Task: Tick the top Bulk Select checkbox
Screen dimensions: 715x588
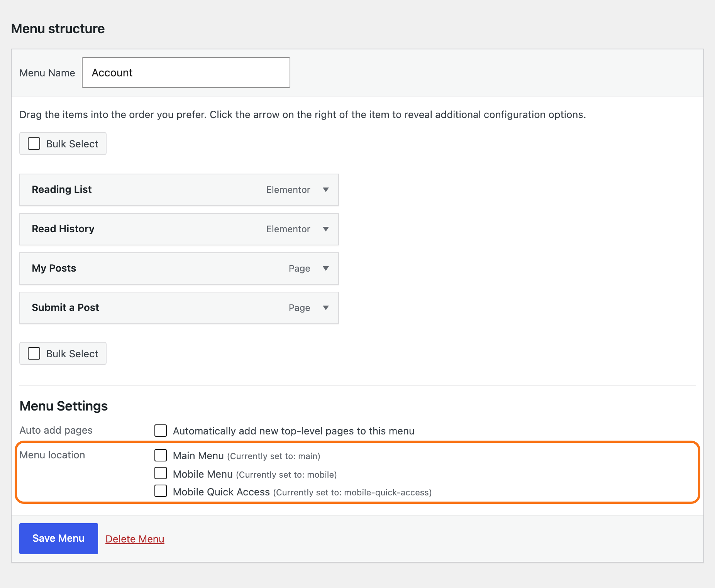Action: click(x=34, y=144)
